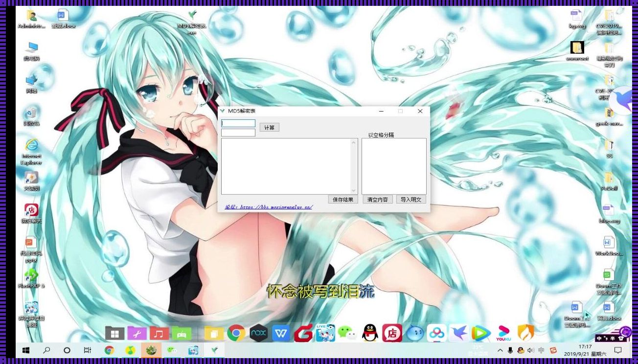
Task: Open the LIVE anime app in dock
Action: (325, 333)
